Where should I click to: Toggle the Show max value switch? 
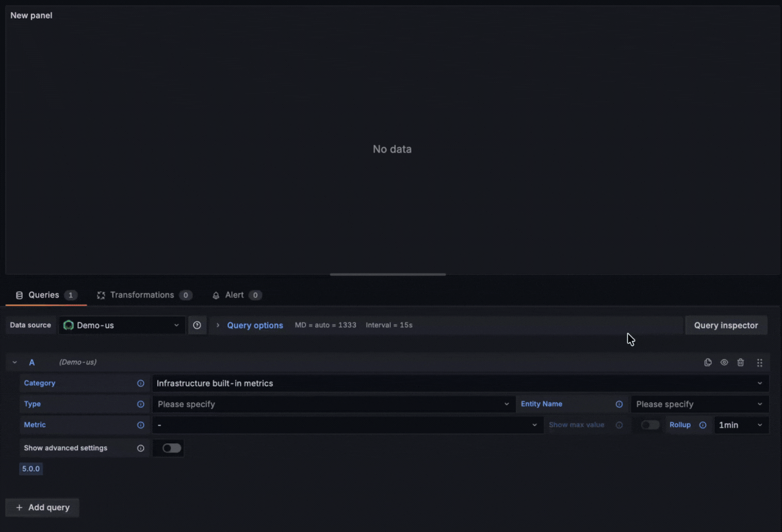(650, 425)
